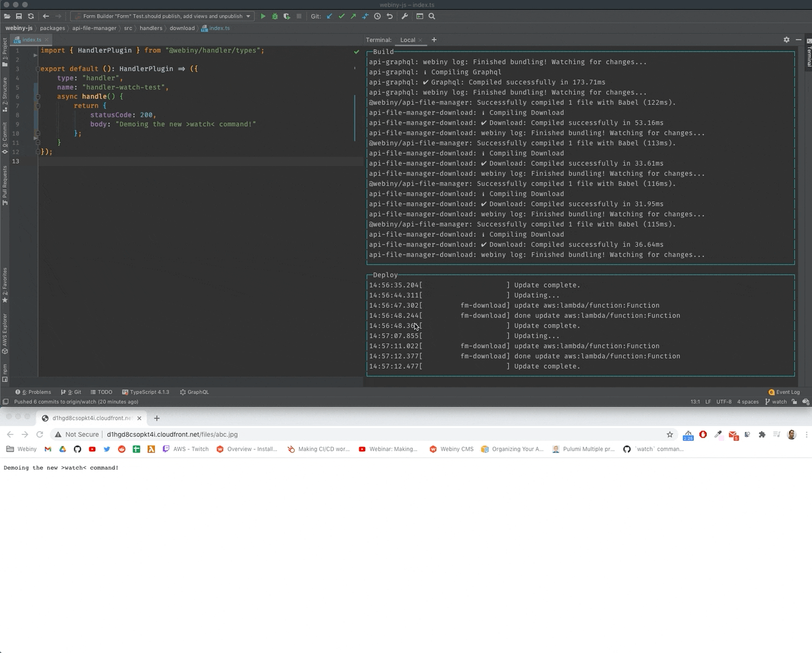Open the GraphQL panel from the status bar

coord(194,392)
